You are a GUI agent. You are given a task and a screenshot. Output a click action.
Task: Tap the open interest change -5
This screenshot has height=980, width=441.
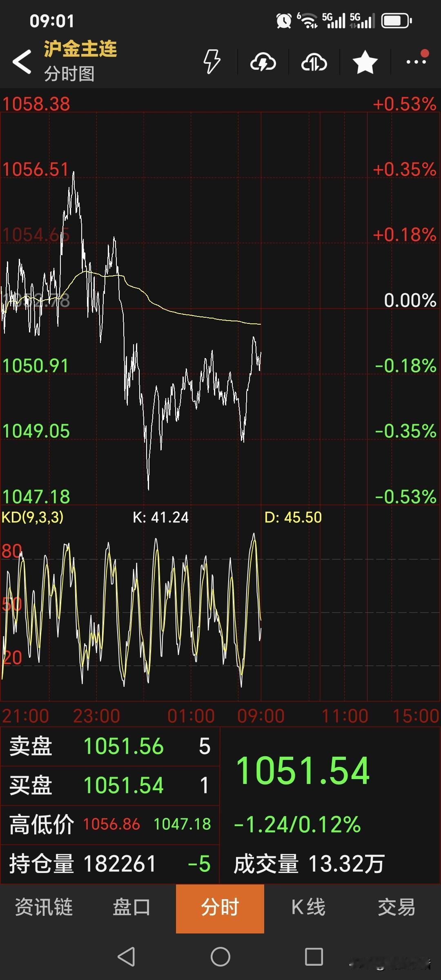click(x=199, y=864)
